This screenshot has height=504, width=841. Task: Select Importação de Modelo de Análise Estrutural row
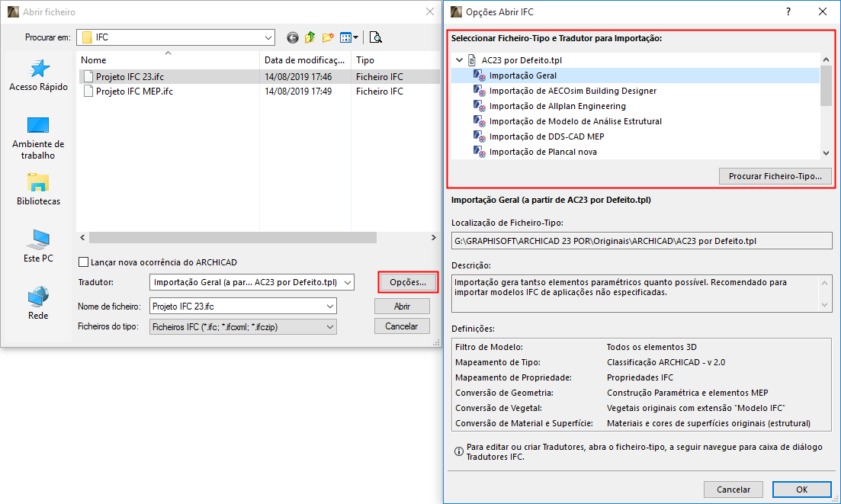tap(636, 121)
